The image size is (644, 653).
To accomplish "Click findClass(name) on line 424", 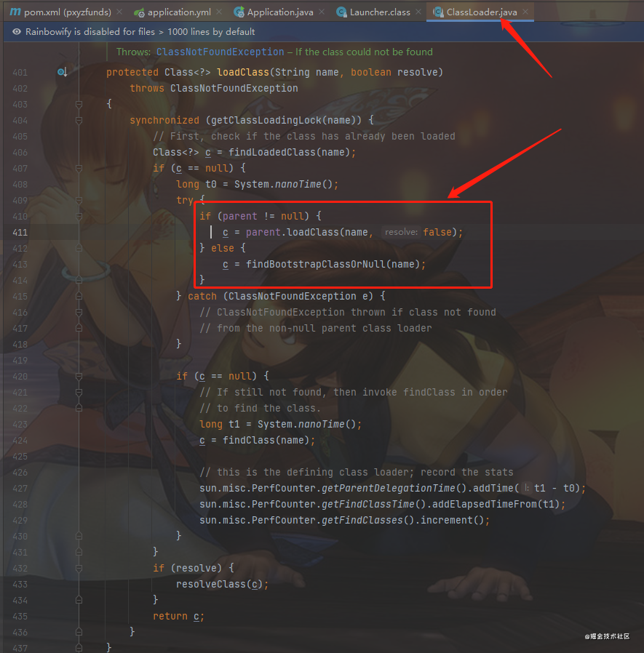I will 266,440.
